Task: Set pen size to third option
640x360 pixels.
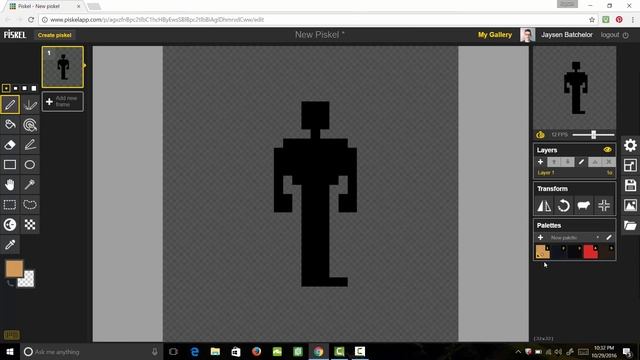Action: [x=24, y=88]
